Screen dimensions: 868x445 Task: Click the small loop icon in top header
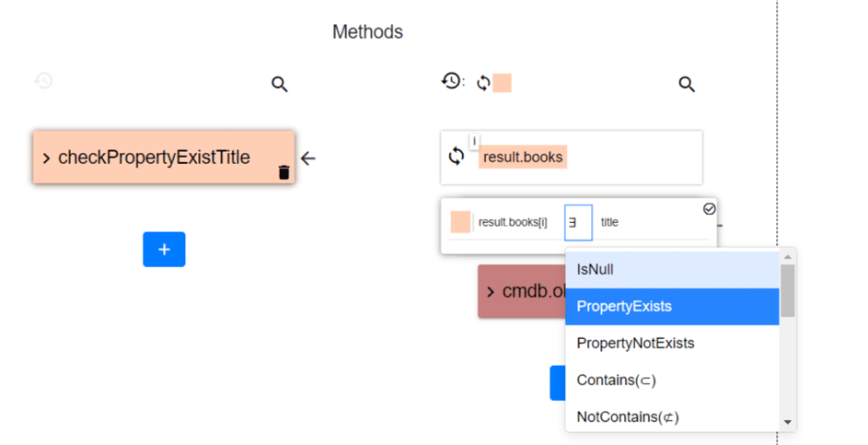pos(483,83)
